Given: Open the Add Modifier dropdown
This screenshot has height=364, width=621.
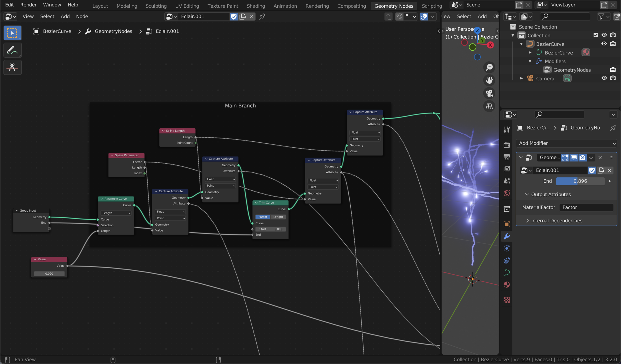Looking at the screenshot, I should point(566,143).
